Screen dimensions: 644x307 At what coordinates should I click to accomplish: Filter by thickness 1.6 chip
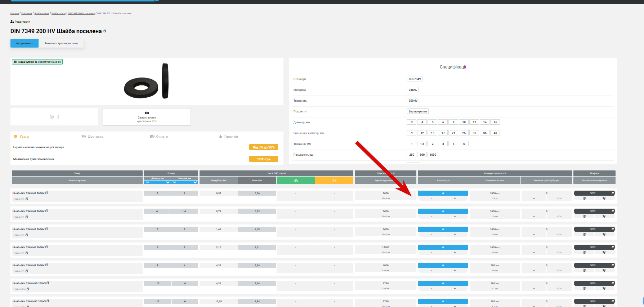click(422, 144)
